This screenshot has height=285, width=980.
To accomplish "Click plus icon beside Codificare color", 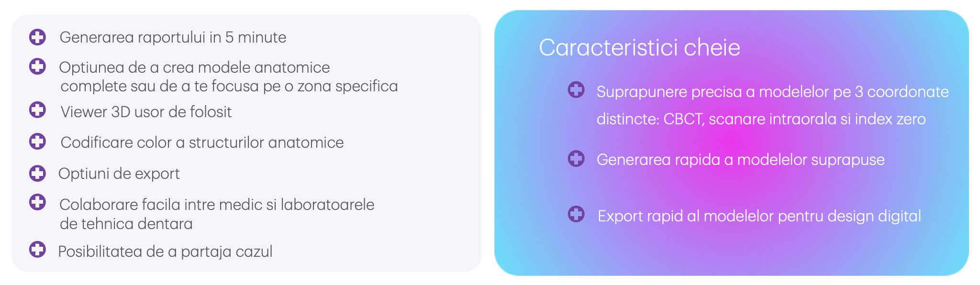I will click(x=37, y=142).
